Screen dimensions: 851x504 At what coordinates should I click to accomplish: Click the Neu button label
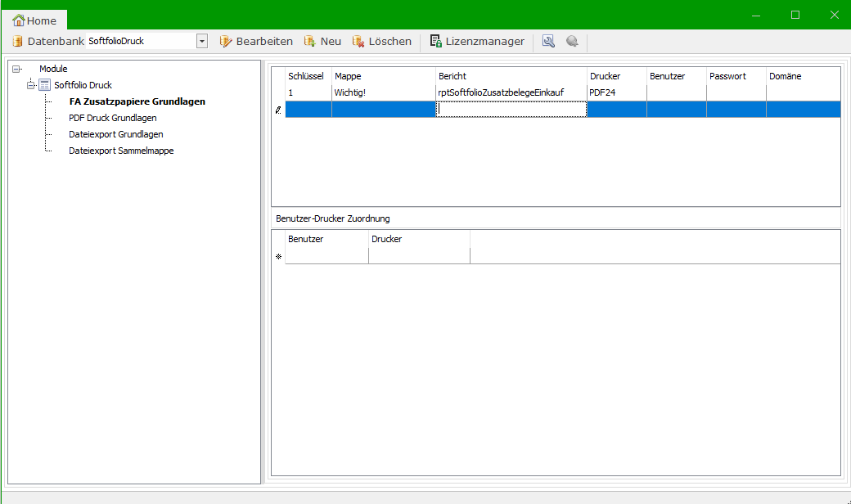tap(331, 41)
